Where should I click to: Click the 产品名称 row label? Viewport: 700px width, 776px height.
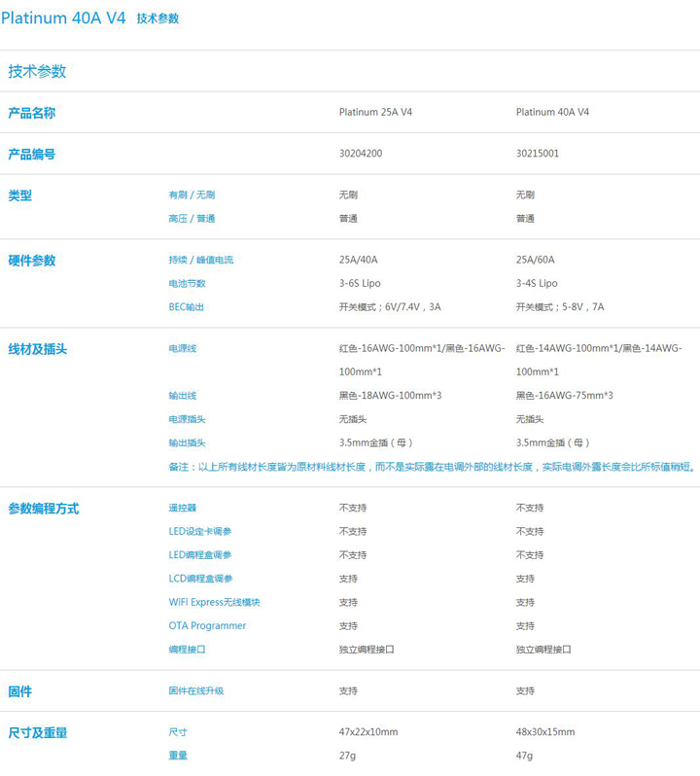point(32,113)
